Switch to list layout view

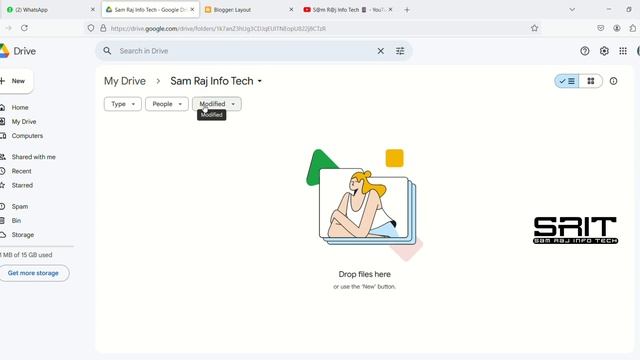point(567,81)
